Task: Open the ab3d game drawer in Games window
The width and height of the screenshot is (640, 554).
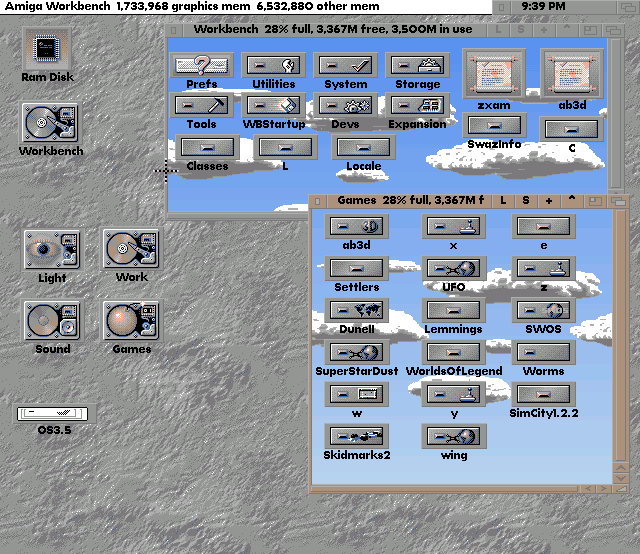Action: (357, 226)
